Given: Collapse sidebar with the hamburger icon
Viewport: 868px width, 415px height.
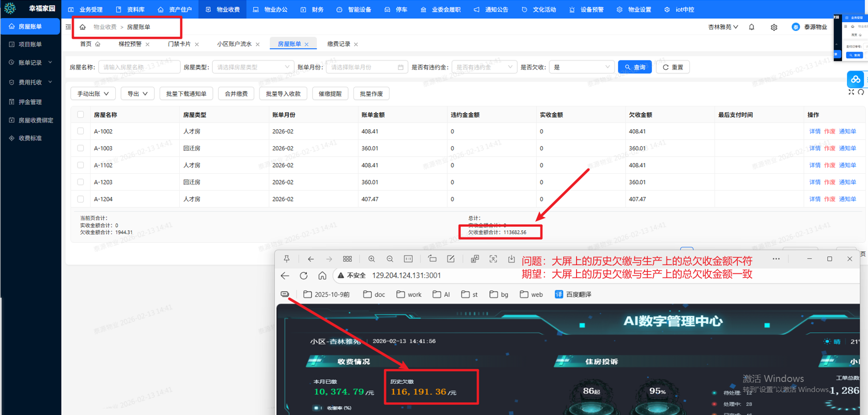Looking at the screenshot, I should coord(68,27).
